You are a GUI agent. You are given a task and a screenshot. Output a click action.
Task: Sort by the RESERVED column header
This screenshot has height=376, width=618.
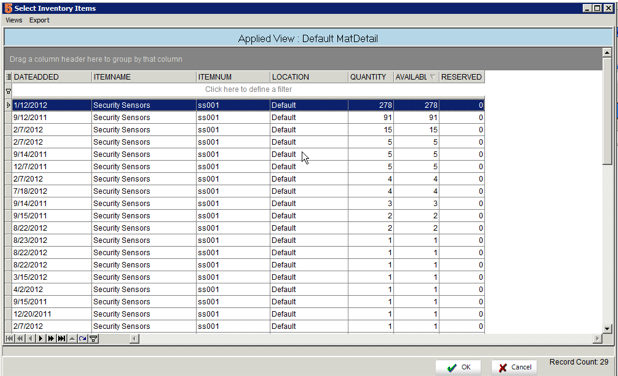(462, 77)
